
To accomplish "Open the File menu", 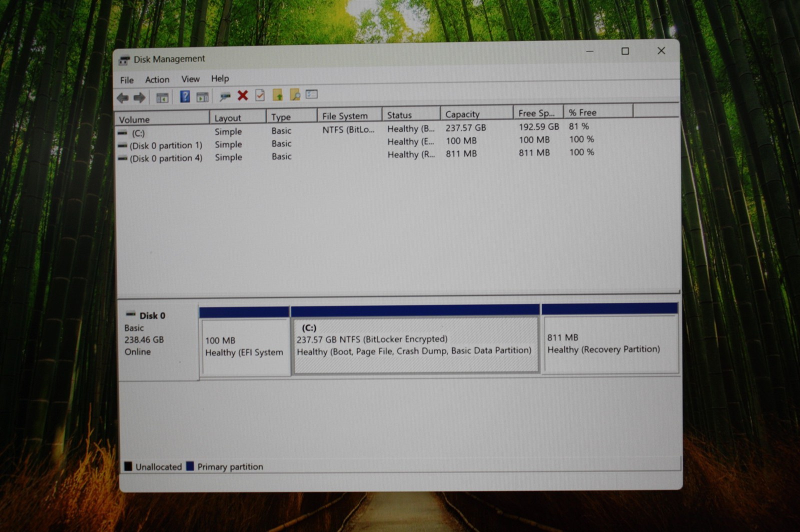I will click(127, 80).
